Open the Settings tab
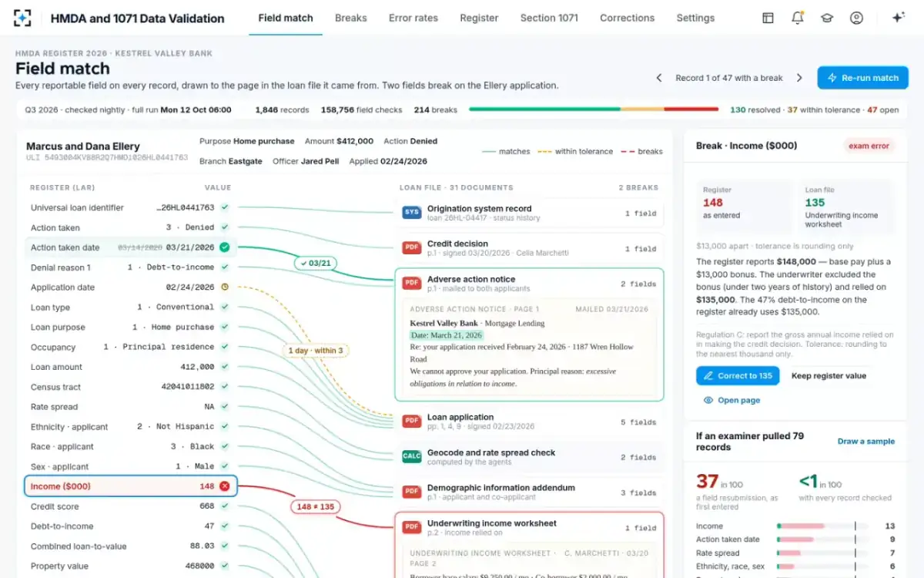Screen dimensions: 924x578 tap(695, 18)
